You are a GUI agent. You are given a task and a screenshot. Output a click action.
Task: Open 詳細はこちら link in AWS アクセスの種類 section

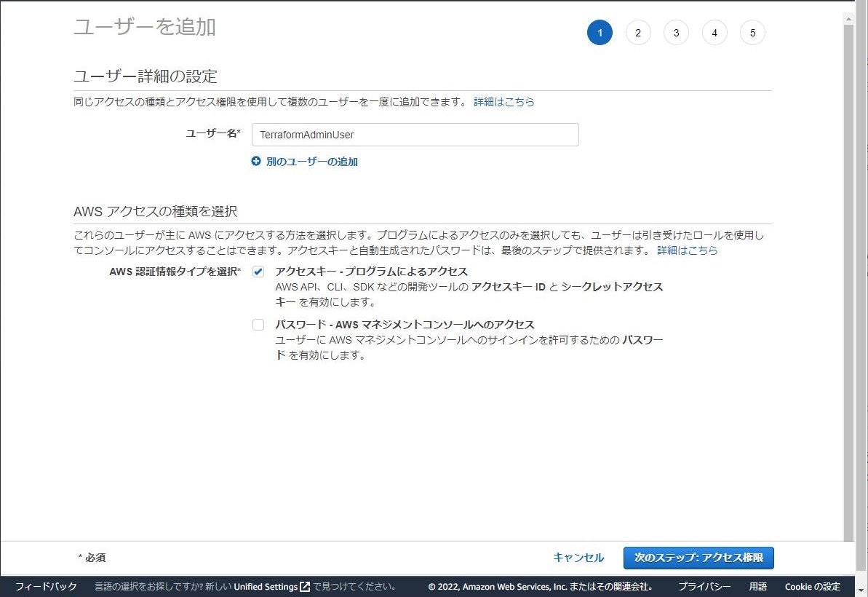point(687,250)
